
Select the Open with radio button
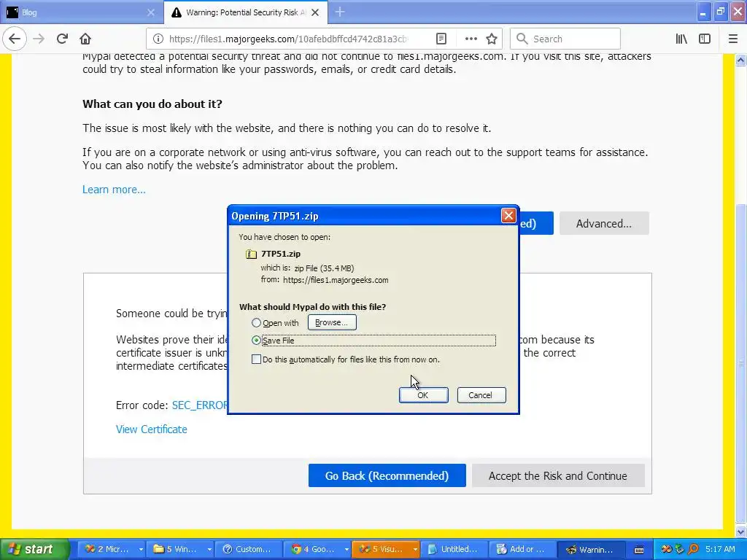tap(256, 323)
